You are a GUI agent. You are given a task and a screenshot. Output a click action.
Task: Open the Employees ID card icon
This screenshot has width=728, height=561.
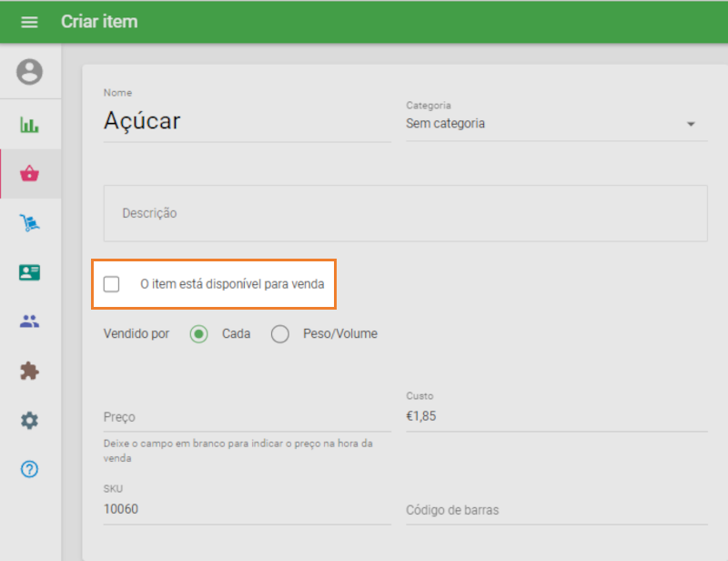click(29, 272)
